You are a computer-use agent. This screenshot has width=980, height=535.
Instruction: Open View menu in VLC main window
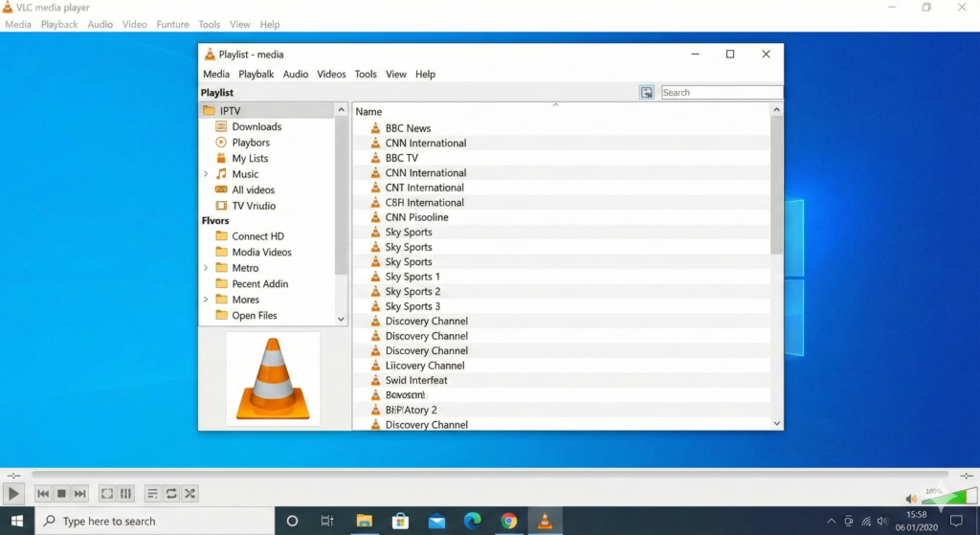240,24
